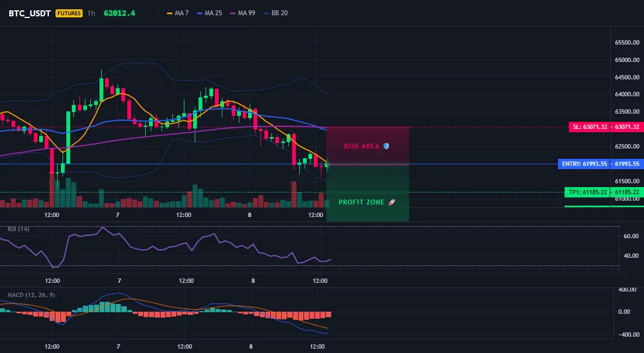
Task: Toggle the BB 20 legend entry
Action: point(276,13)
